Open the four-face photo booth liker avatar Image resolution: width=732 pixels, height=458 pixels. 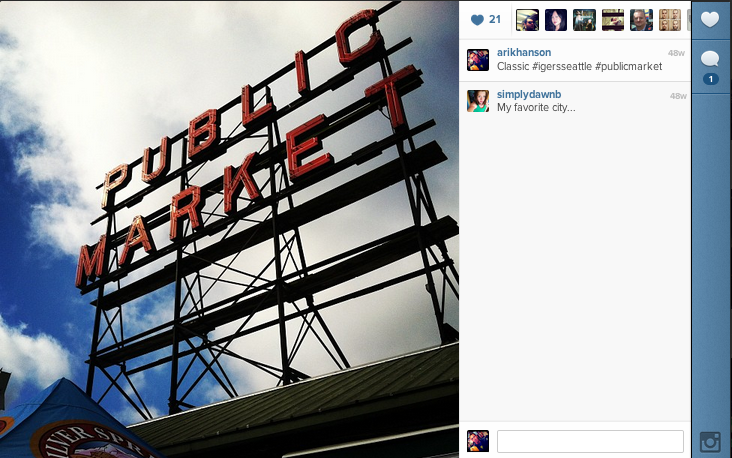[670, 20]
